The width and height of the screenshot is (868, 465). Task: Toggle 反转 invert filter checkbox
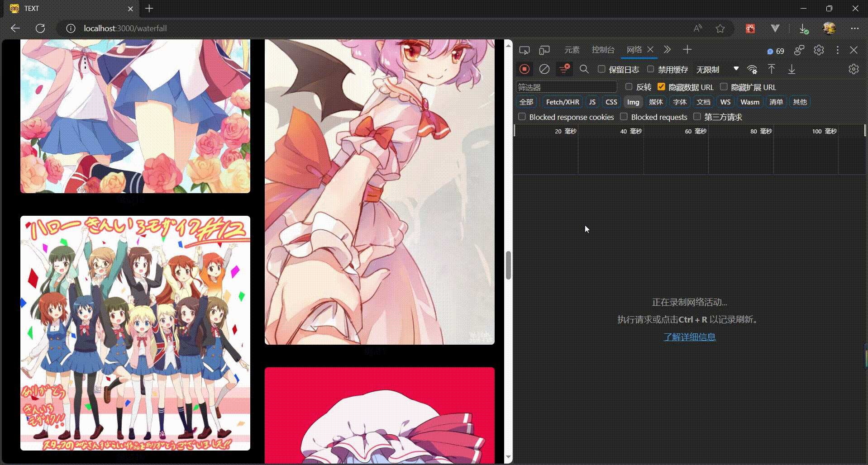(x=629, y=86)
